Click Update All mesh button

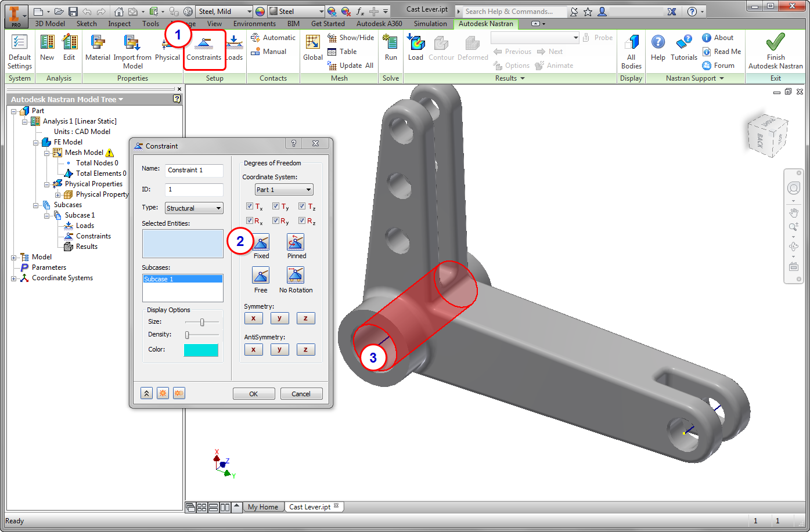click(x=351, y=66)
